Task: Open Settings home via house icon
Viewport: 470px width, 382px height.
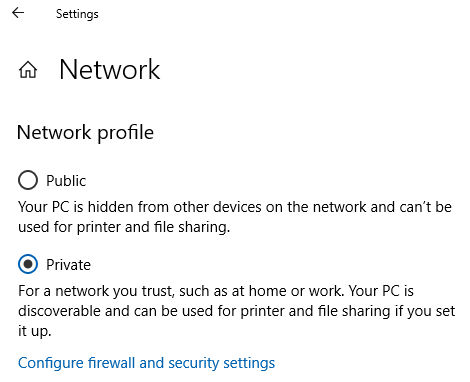Action: coord(28,70)
